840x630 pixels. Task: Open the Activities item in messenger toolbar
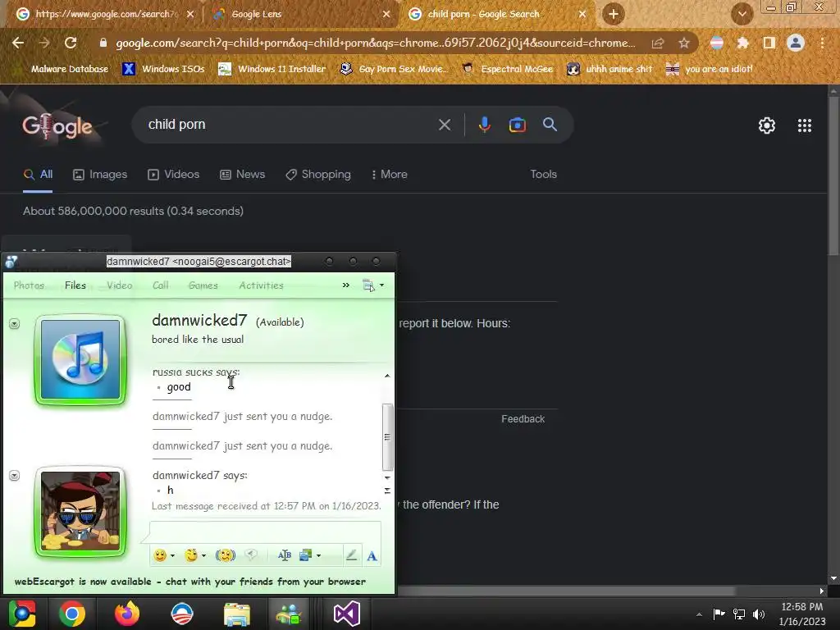tap(261, 285)
